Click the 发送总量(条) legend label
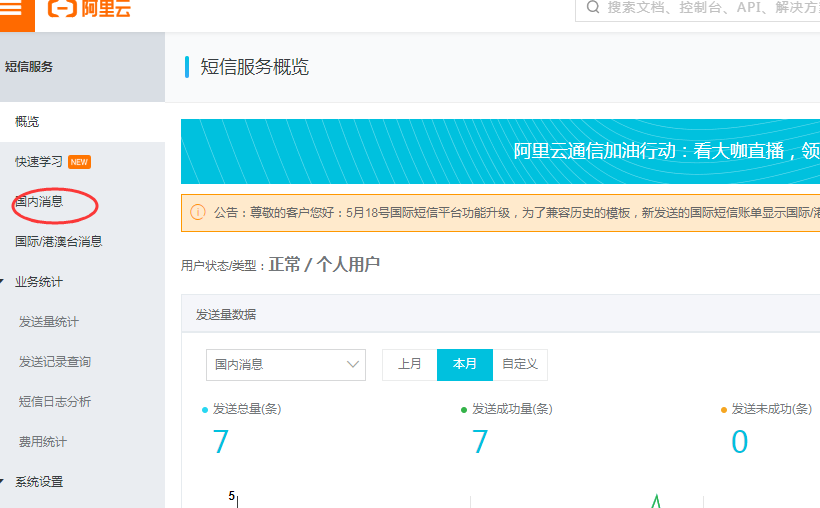Image resolution: width=820 pixels, height=508 pixels. [247, 409]
